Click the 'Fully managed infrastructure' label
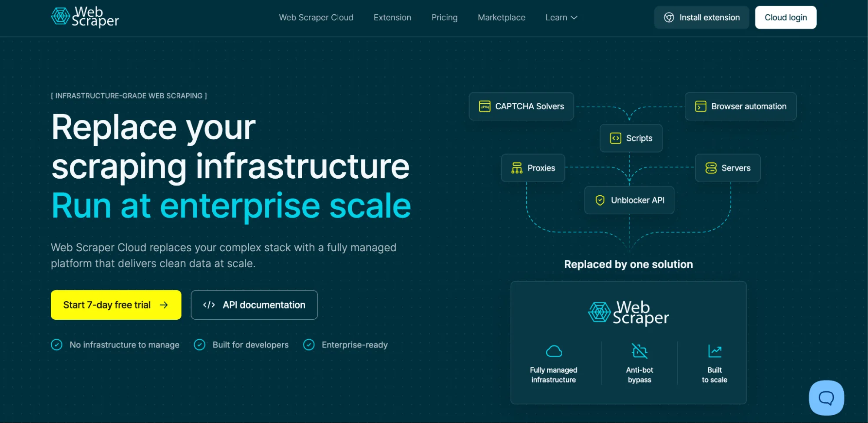Screen dimensions: 868x423 (x=554, y=375)
